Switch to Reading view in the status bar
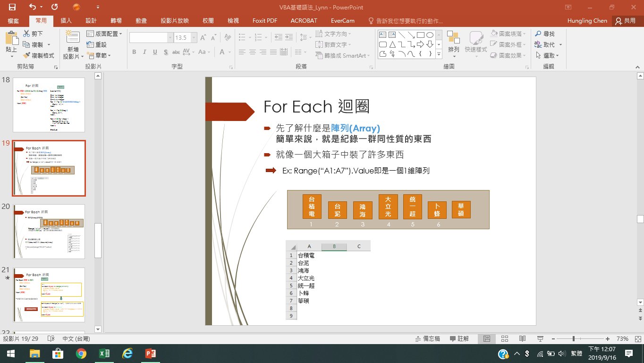The image size is (644, 363). 522,339
